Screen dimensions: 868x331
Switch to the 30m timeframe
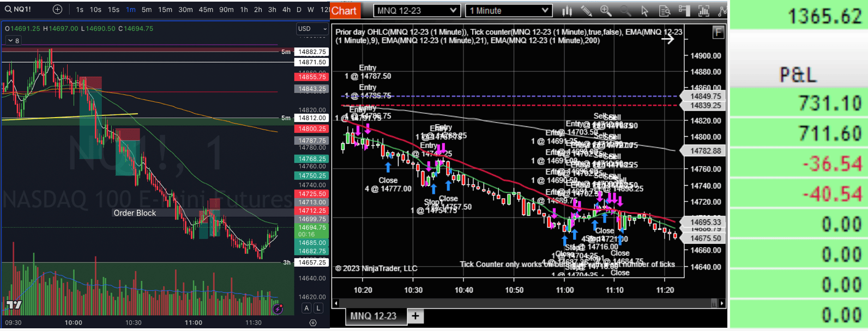185,10
